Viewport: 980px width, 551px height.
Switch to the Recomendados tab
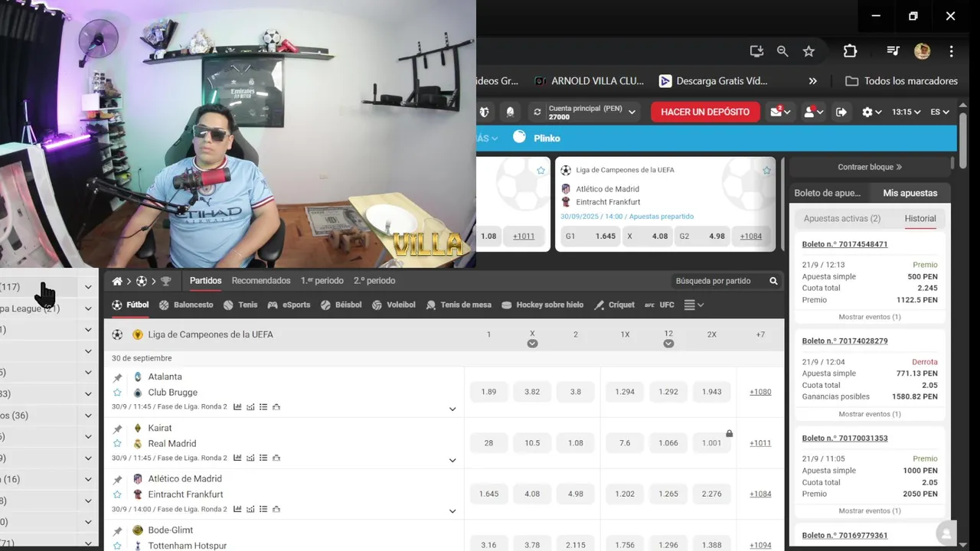261,281
